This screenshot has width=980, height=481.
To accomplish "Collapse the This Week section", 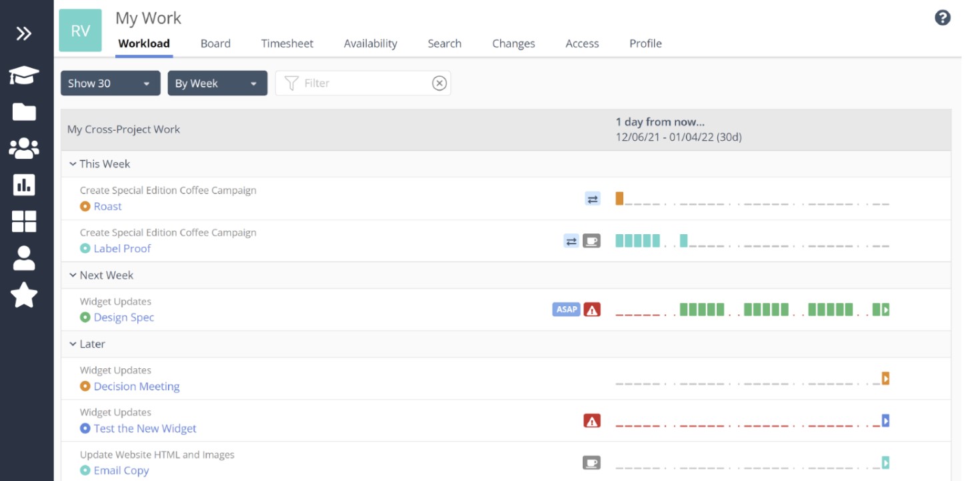I will point(72,163).
